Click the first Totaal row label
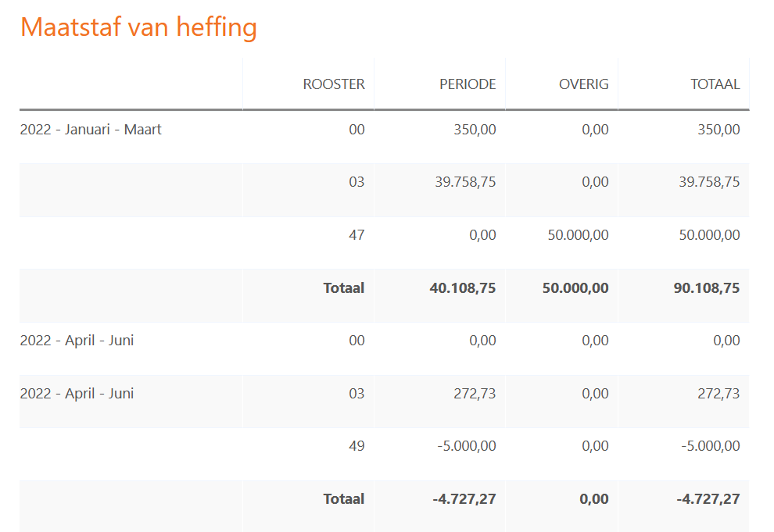This screenshot has width=774, height=532. 343,288
